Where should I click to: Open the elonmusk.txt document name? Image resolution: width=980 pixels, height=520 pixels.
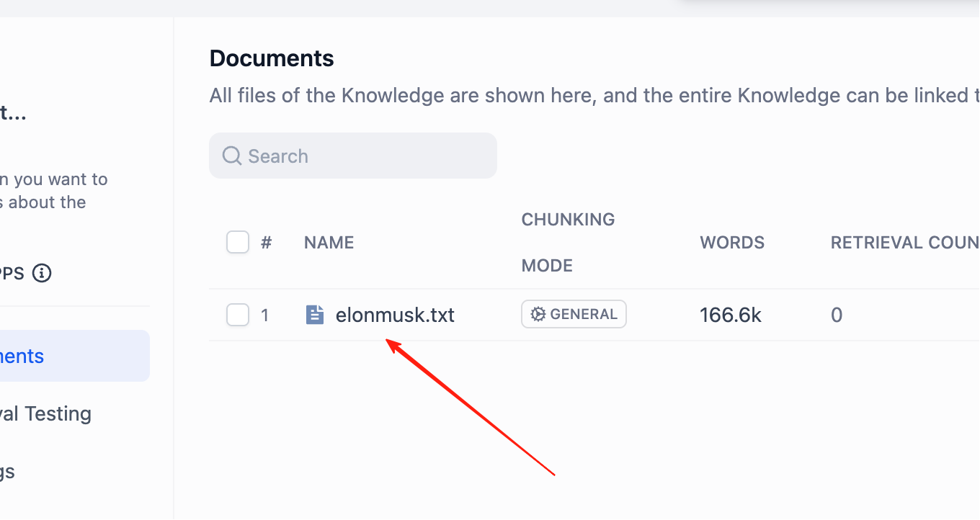395,315
